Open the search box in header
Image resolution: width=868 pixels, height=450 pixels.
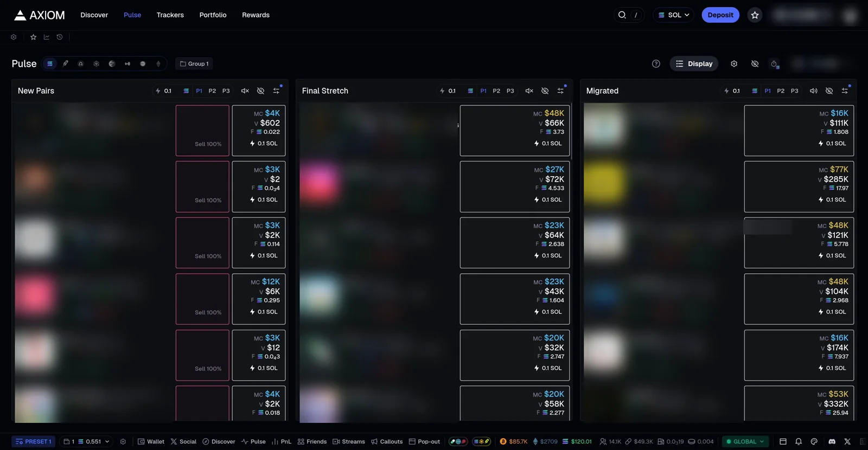[x=628, y=15]
